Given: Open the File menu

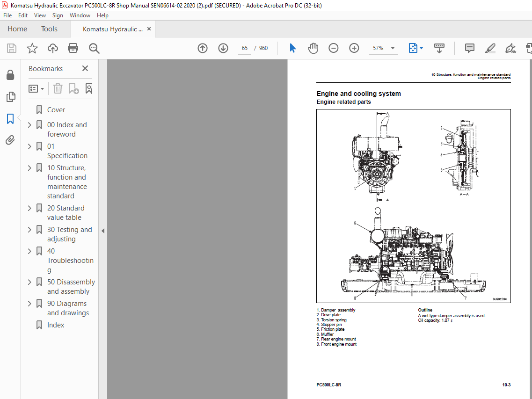Looking at the screenshot, I should pyautogui.click(x=7, y=15).
